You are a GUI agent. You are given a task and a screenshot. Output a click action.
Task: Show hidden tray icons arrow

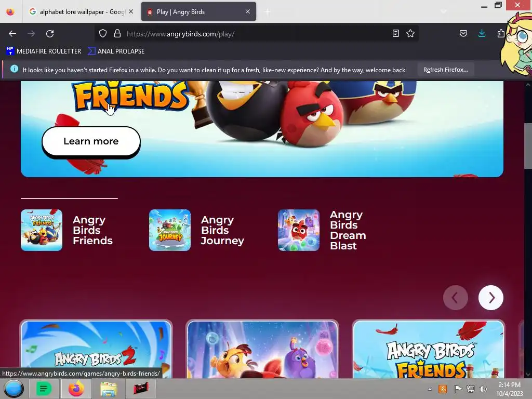point(430,389)
